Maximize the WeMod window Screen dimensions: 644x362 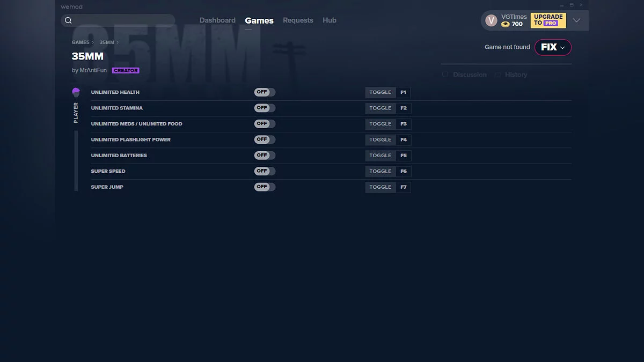click(572, 5)
